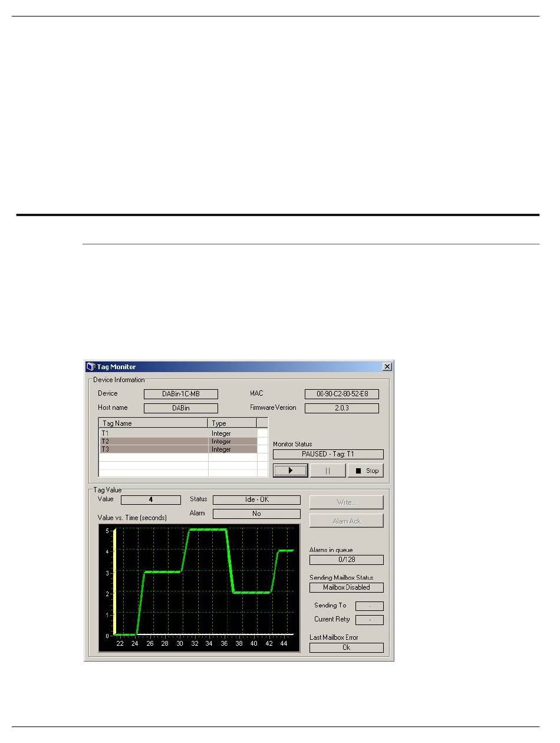Click the Value vs. Time graph
This screenshot has width=560, height=743.
[x=199, y=588]
